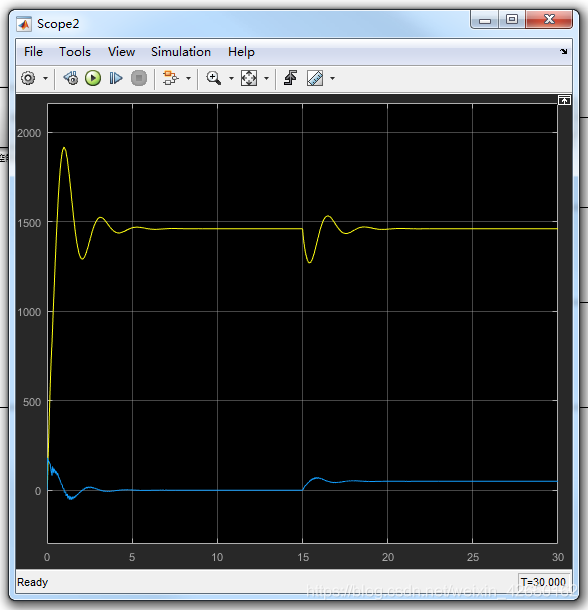Select the Zoom magnifier tool
Screen dimensions: 588x610
click(214, 78)
